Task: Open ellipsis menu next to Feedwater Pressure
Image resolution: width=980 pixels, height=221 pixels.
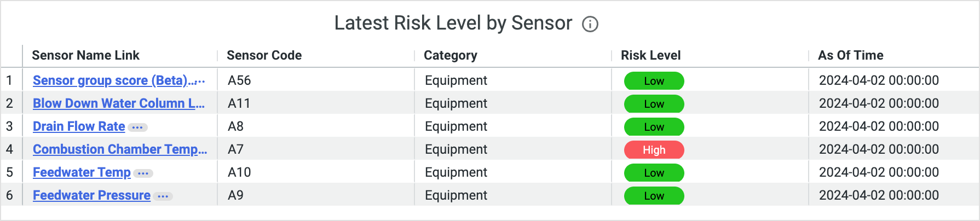Action: click(163, 196)
